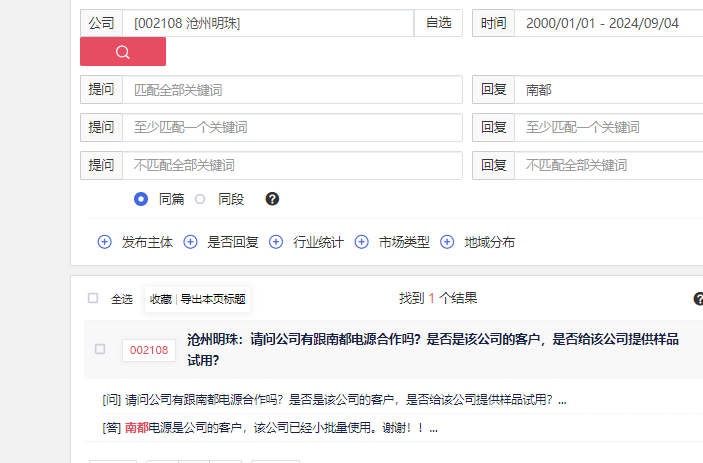Click the 002108 stock code tag
The height and width of the screenshot is (463, 703).
149,350
